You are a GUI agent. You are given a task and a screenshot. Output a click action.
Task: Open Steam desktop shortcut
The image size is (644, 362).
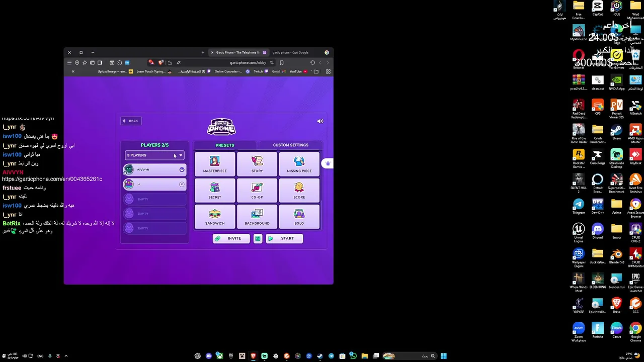[x=616, y=133]
